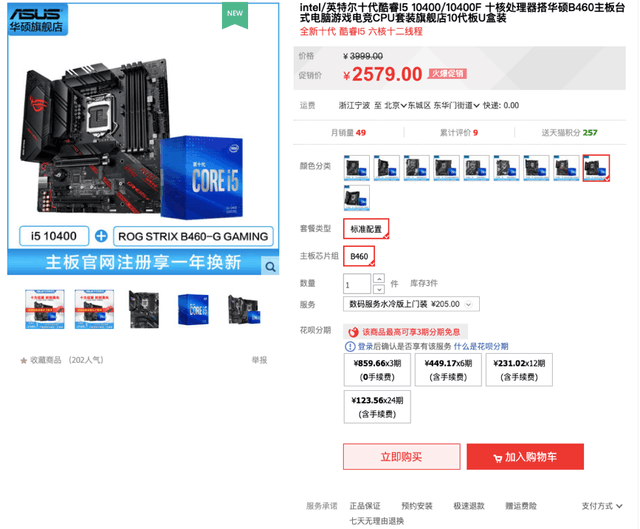
Task: Choose the ¥123.56x24期 installment plan
Action: click(377, 407)
